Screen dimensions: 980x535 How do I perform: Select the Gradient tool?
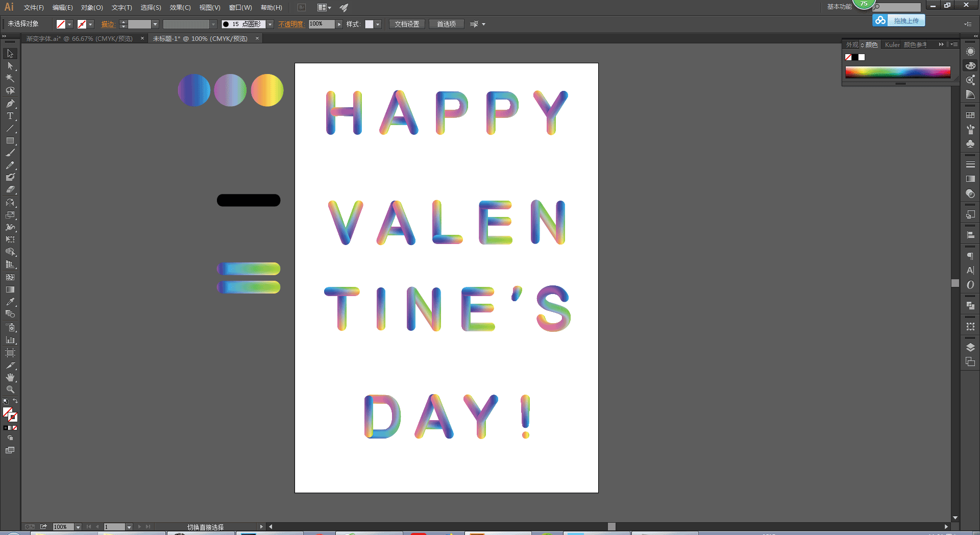(x=10, y=289)
